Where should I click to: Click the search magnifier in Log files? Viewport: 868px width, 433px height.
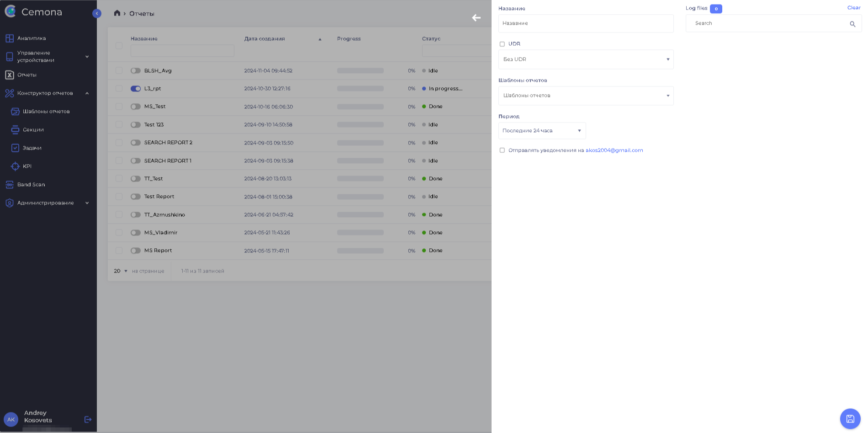click(852, 24)
